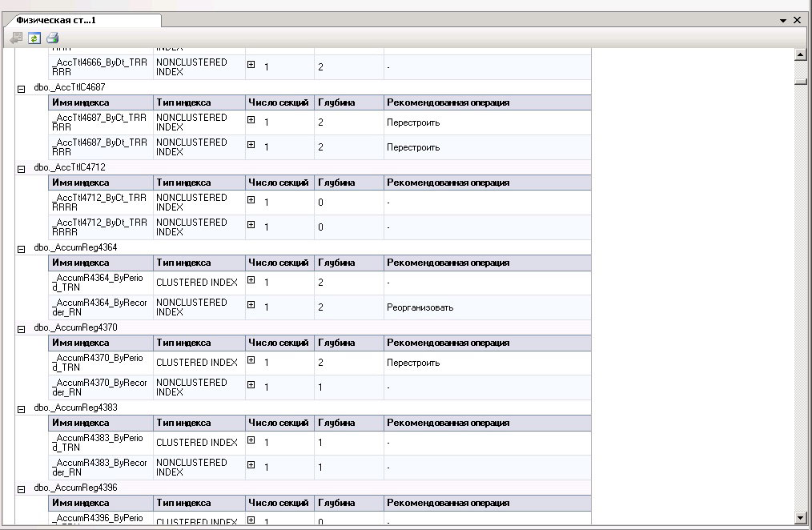Expand sections of _AccumR4364_ByPeriod_TRN index
812x530 pixels.
click(251, 280)
